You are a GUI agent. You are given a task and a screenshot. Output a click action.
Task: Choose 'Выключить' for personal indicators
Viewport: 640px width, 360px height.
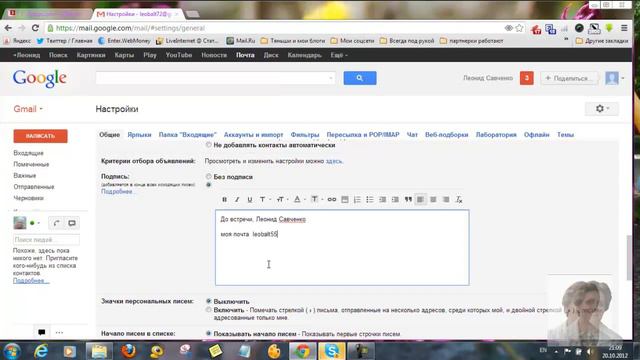click(x=209, y=301)
